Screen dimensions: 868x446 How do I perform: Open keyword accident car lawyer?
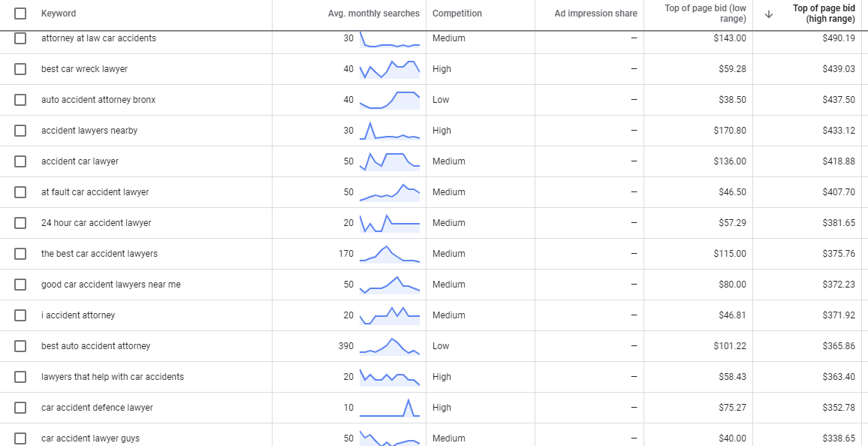(x=80, y=161)
